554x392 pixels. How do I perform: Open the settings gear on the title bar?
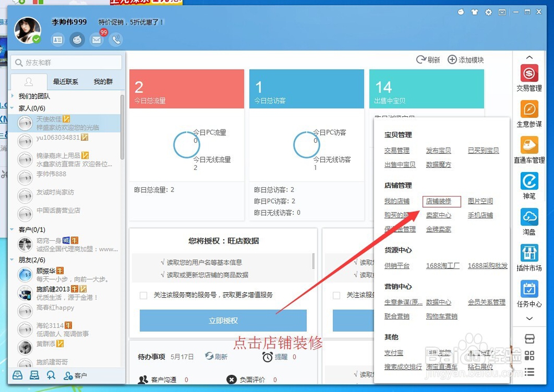click(x=488, y=12)
